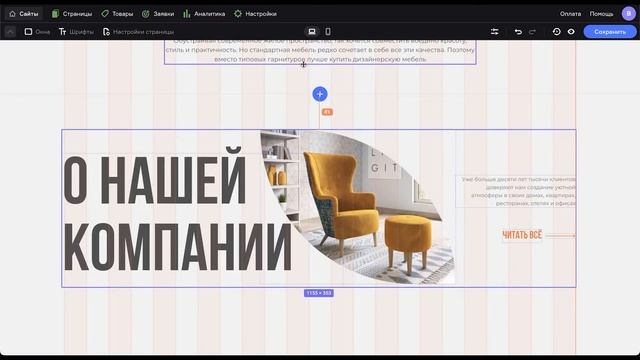Screen dimensions: 640x360
Task: Open the Аналитика section
Action: click(204, 14)
